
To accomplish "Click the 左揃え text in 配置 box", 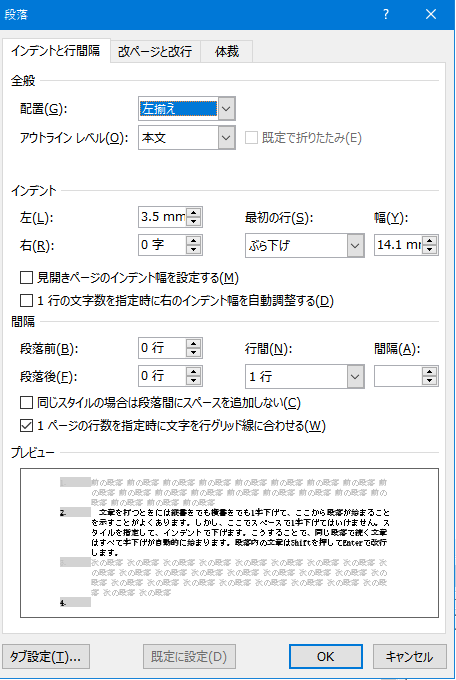I will [158, 108].
